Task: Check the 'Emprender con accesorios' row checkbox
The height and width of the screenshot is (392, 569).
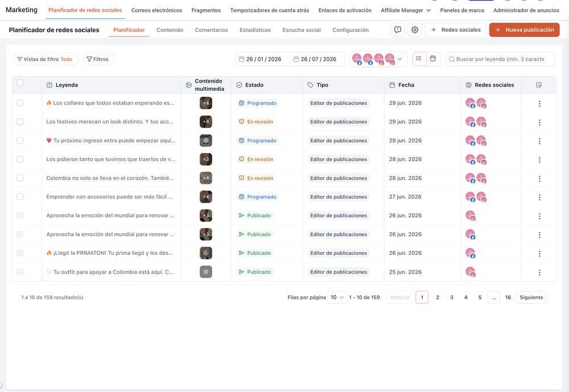Action: pyautogui.click(x=20, y=197)
